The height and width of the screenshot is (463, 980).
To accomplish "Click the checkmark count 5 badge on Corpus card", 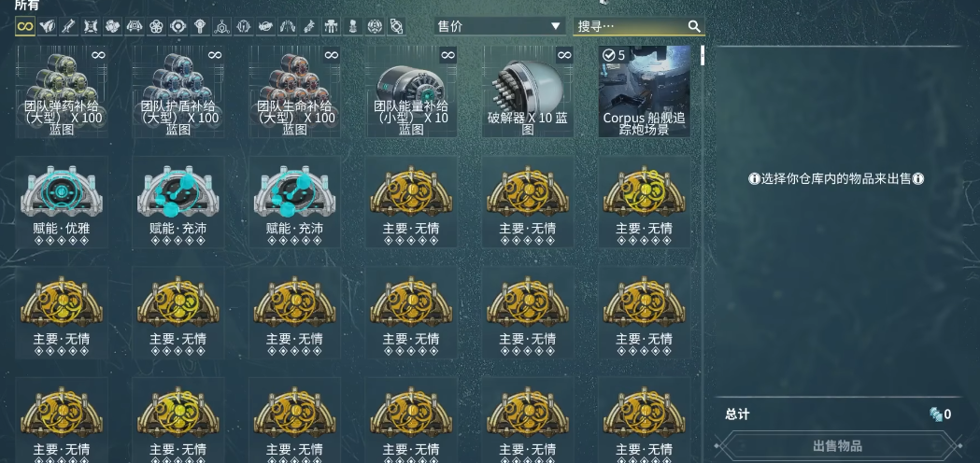I will pos(614,55).
